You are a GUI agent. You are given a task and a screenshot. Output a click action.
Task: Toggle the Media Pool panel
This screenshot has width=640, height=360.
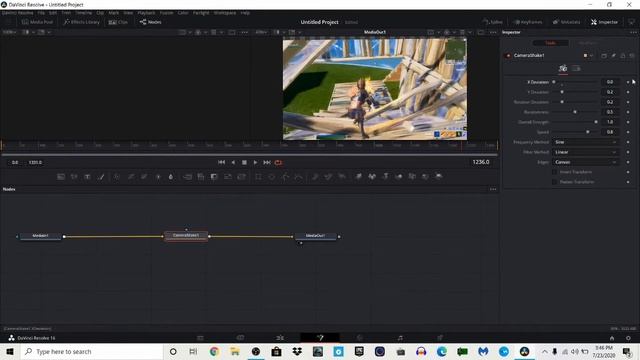37,22
